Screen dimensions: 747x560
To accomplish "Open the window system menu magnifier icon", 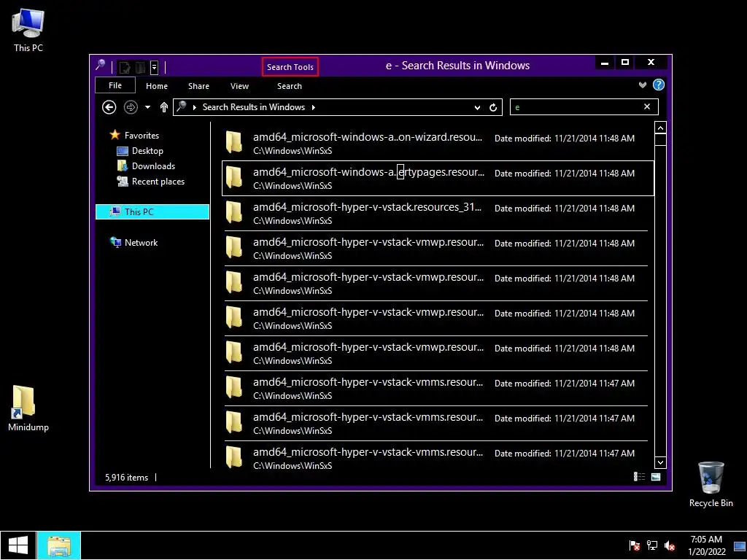I will [101, 65].
